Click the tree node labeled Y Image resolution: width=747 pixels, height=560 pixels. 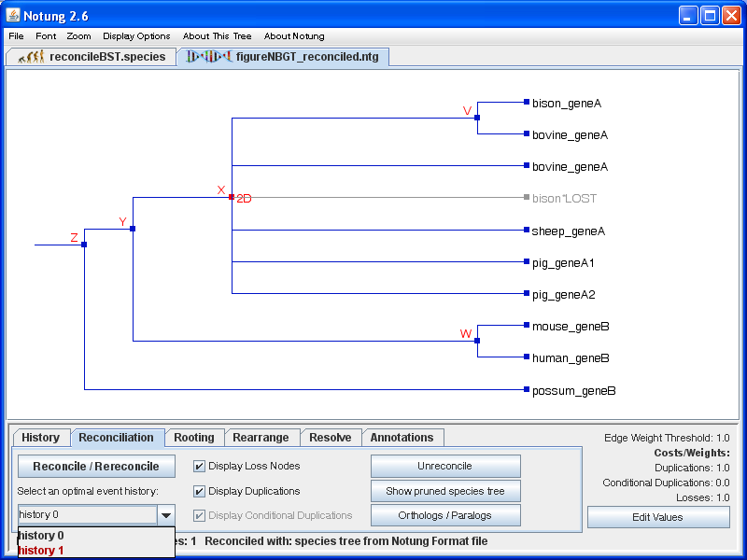coord(133,229)
